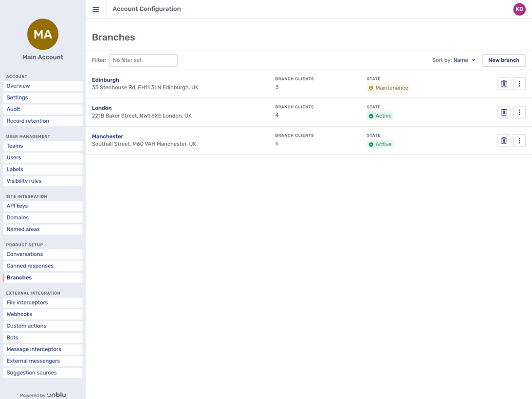
Task: Click trash icon for London branch
Action: [504, 112]
